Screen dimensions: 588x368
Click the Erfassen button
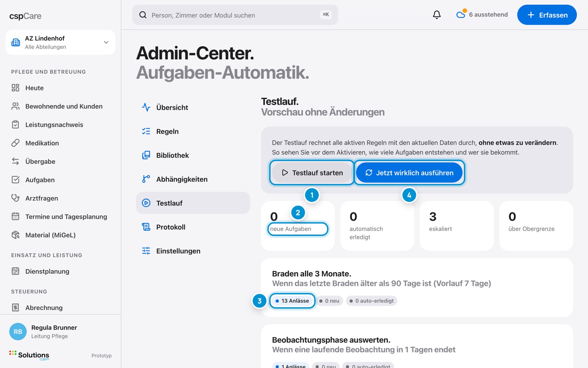point(547,15)
